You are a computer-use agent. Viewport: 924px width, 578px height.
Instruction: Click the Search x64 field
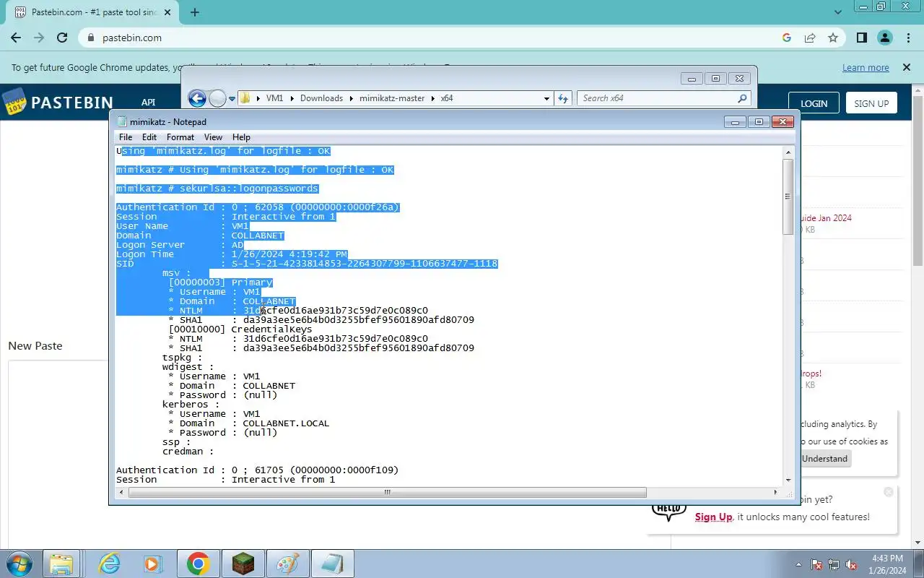(663, 98)
